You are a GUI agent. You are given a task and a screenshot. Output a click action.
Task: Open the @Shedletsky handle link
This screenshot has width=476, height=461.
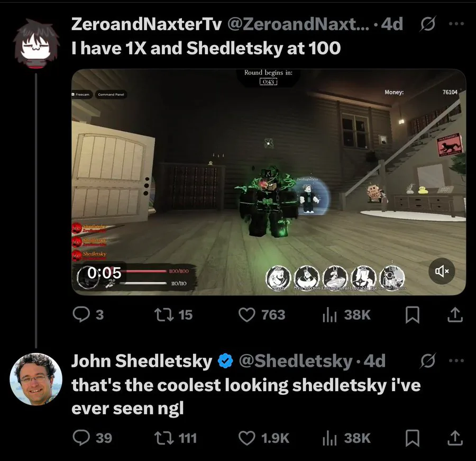pyautogui.click(x=295, y=361)
